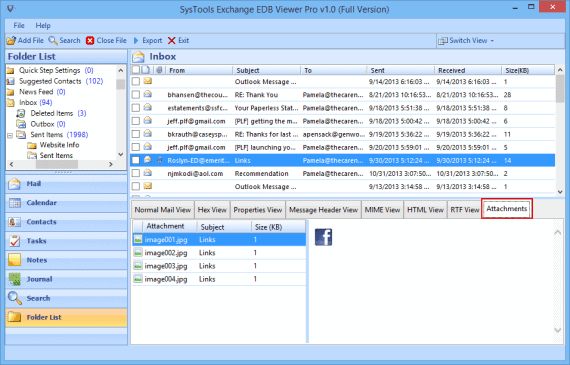Open the Contacts navigation icon
Screen dimensions: 570x365
click(15, 222)
